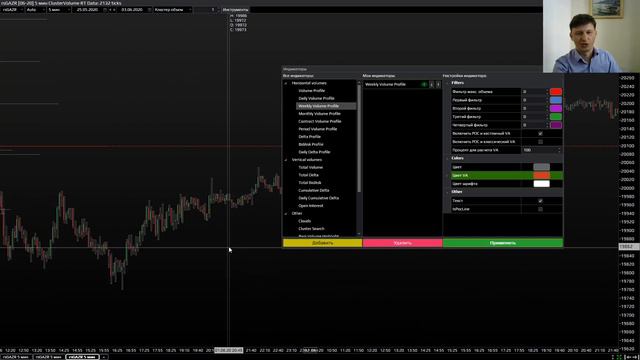Screen dimensions: 640x360
Task: Pick the red max volume filter color
Action: point(556,92)
